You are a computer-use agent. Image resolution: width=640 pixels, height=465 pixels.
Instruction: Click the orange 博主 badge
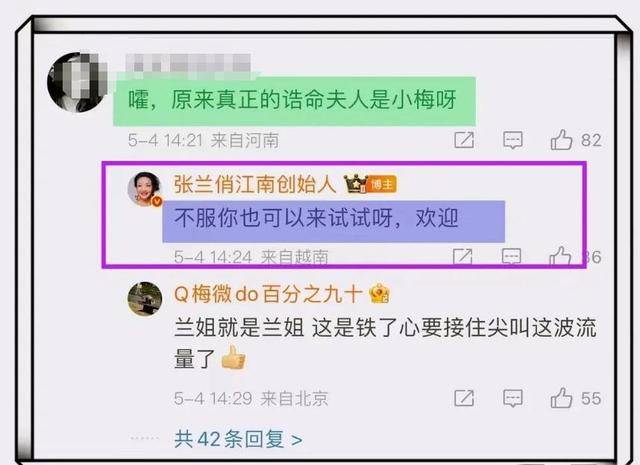[382, 185]
